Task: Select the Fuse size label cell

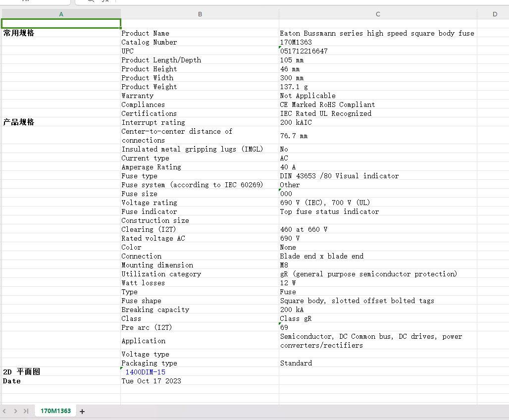Action: tap(200, 194)
